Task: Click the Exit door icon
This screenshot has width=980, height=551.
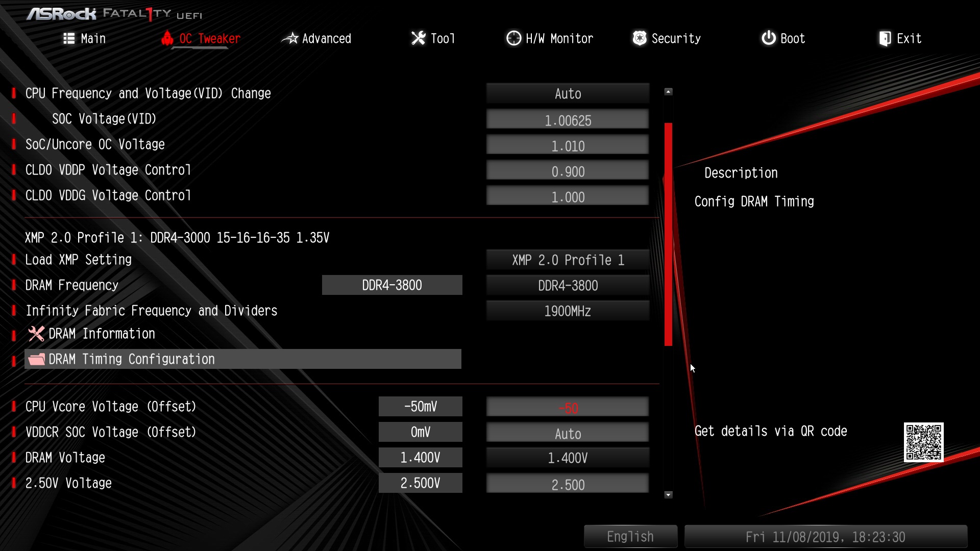Action: coord(885,39)
